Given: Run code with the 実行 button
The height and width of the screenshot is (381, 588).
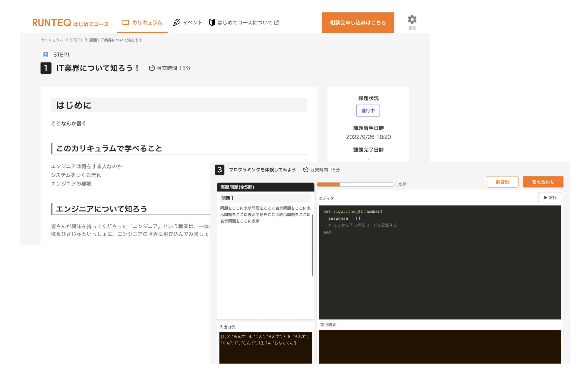Looking at the screenshot, I should (x=550, y=198).
